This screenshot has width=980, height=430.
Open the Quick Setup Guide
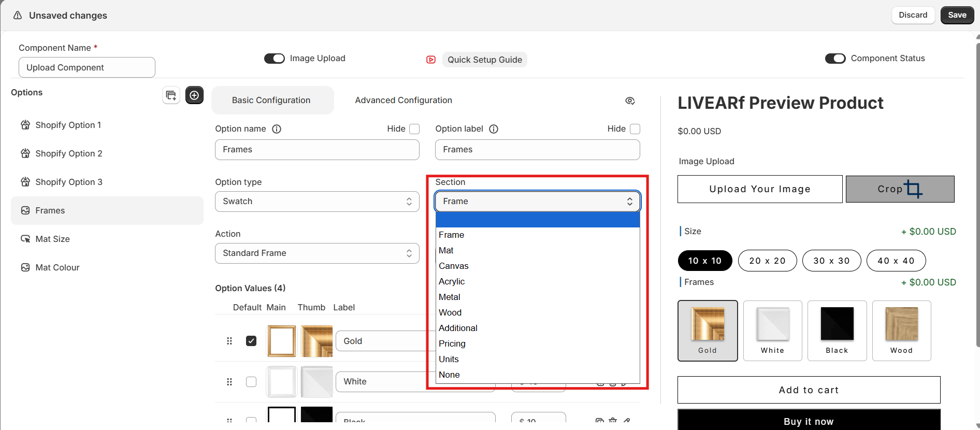[x=485, y=60]
